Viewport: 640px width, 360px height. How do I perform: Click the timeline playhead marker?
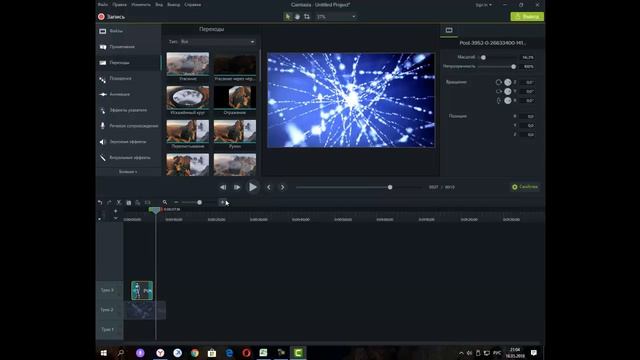155,210
